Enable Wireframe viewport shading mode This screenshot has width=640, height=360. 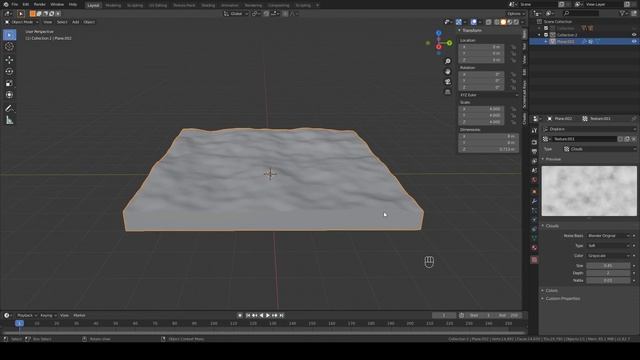(x=497, y=22)
